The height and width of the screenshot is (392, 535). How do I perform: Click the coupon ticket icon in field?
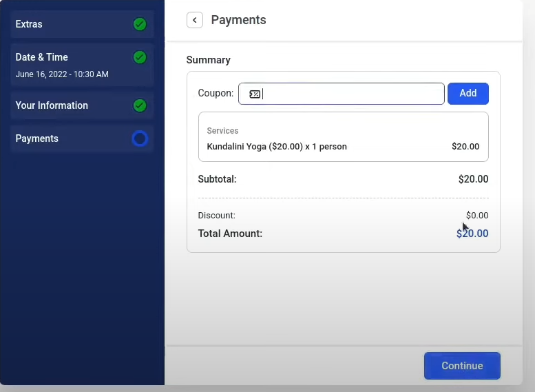point(254,94)
